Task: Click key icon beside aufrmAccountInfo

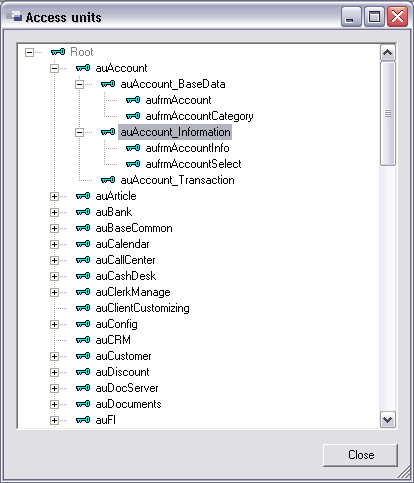Action: pos(133,148)
